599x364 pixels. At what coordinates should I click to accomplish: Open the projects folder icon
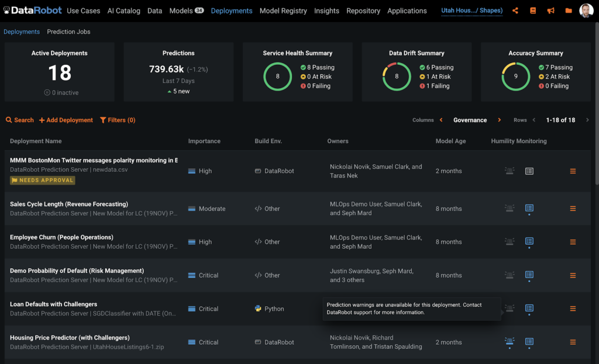[x=568, y=10]
